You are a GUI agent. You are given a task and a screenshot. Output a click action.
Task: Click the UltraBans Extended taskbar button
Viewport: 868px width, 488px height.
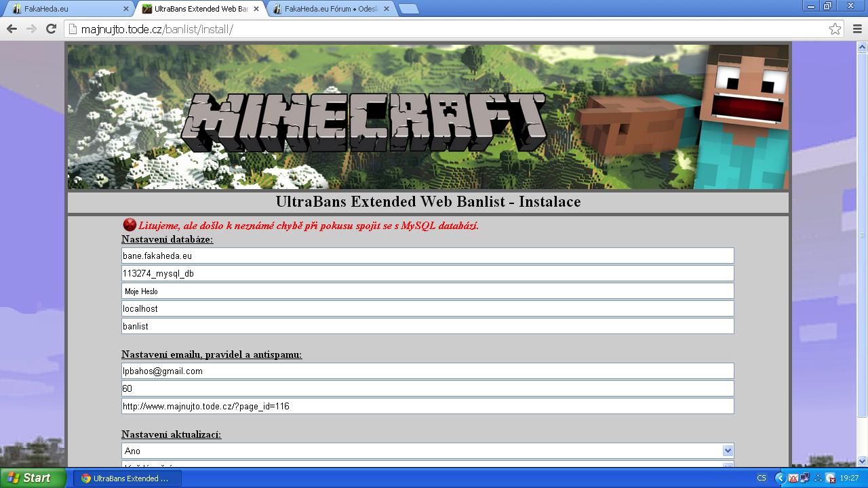click(x=127, y=478)
